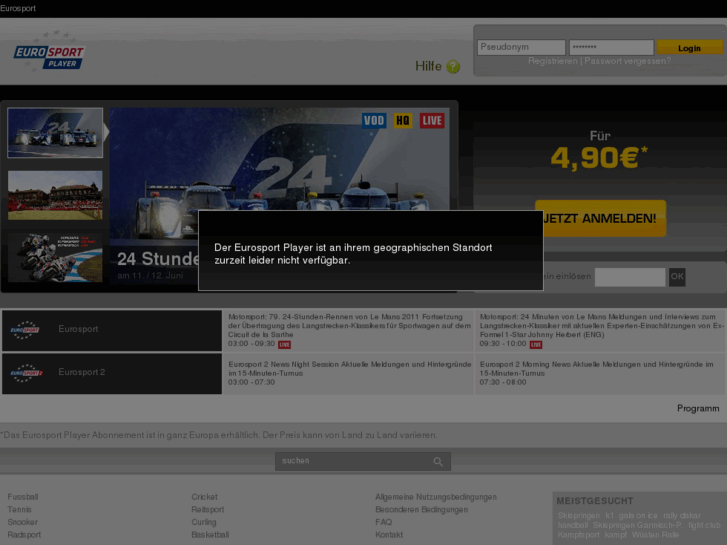Open the Cricket footer link
The width and height of the screenshot is (727, 545).
pyautogui.click(x=204, y=497)
